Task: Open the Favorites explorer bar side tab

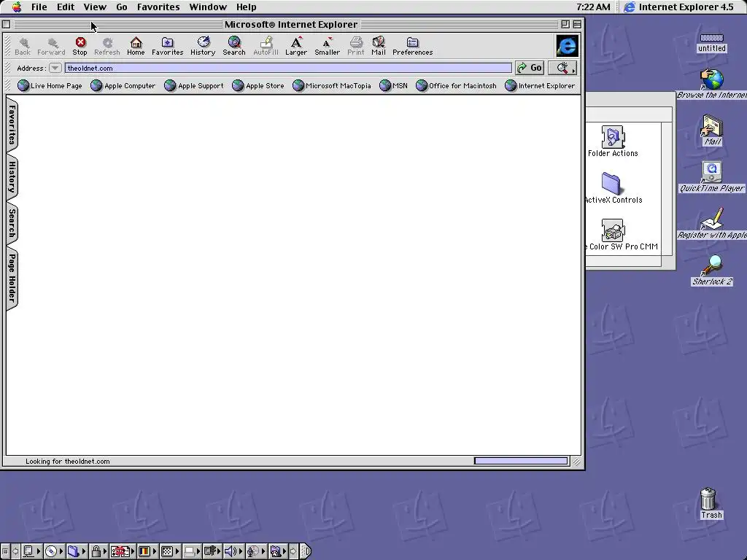Action: (12, 125)
